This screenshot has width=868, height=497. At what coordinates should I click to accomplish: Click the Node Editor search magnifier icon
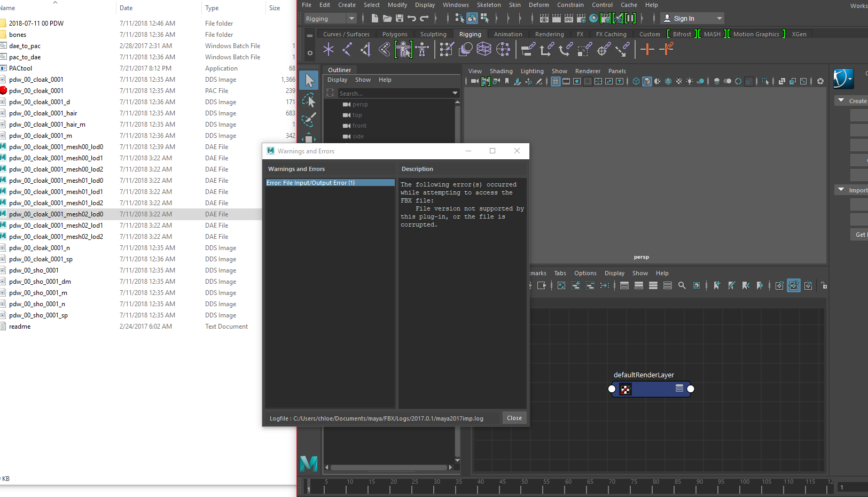pyautogui.click(x=682, y=286)
